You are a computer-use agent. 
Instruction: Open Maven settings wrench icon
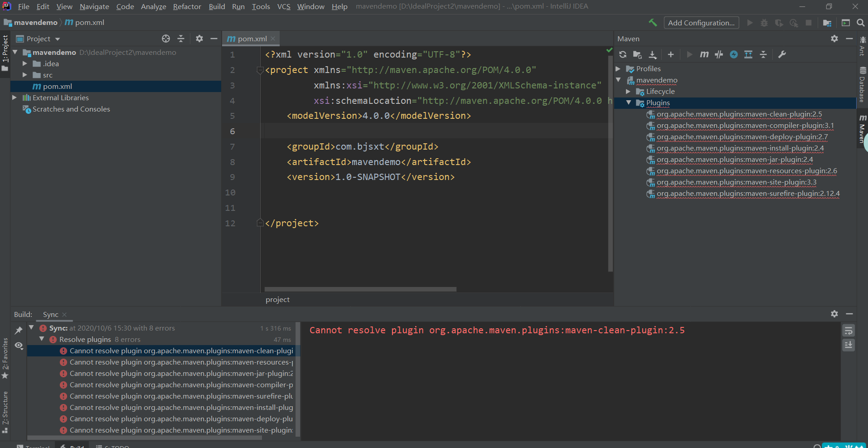[782, 54]
